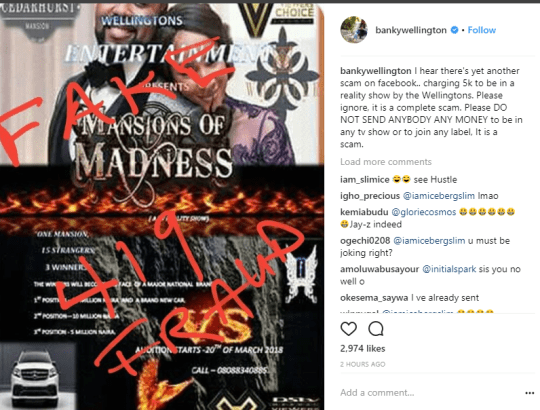
Task: Open the three-dots more options menu
Action: tap(530, 393)
